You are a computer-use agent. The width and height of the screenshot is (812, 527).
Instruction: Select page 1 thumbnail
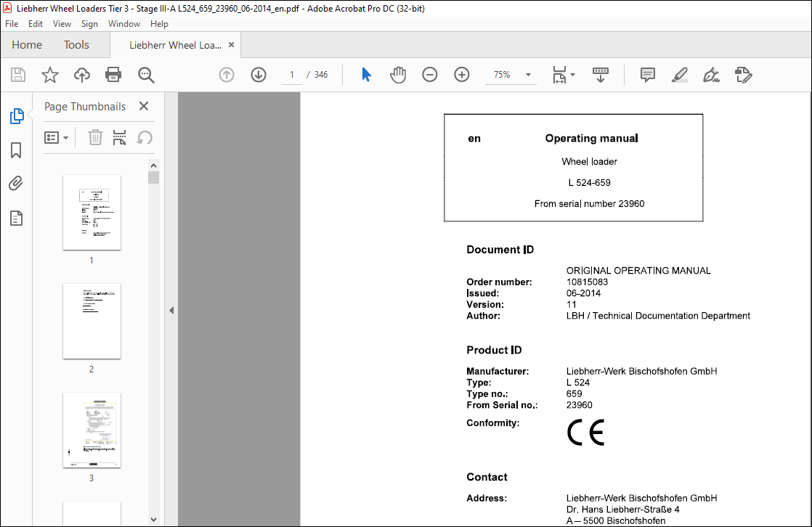pos(92,212)
